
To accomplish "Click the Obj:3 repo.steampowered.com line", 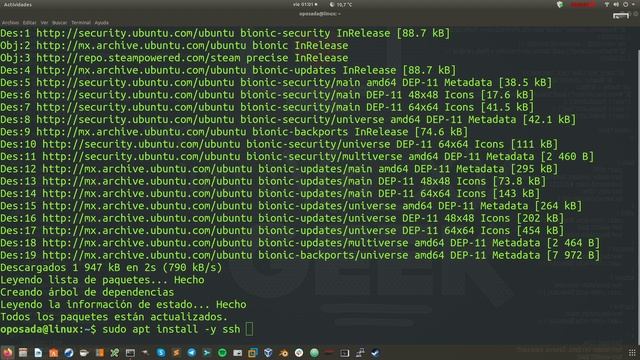I will pyautogui.click(x=174, y=58).
